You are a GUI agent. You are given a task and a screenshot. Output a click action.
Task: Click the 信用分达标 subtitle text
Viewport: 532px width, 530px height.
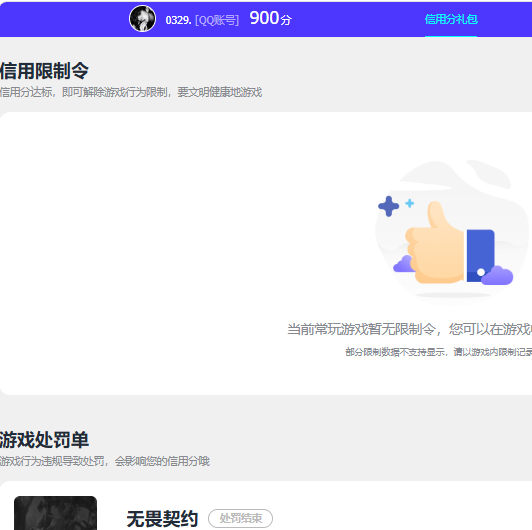point(131,92)
